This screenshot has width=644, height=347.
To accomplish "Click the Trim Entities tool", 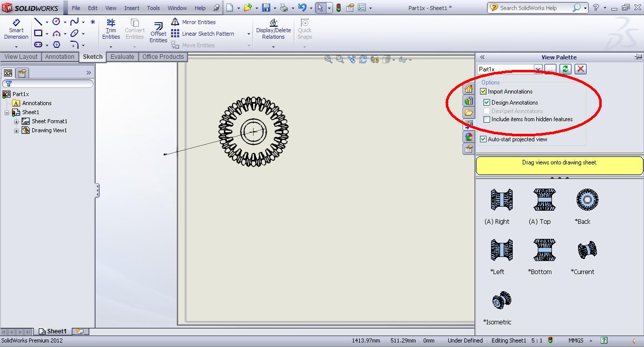I will [x=111, y=29].
